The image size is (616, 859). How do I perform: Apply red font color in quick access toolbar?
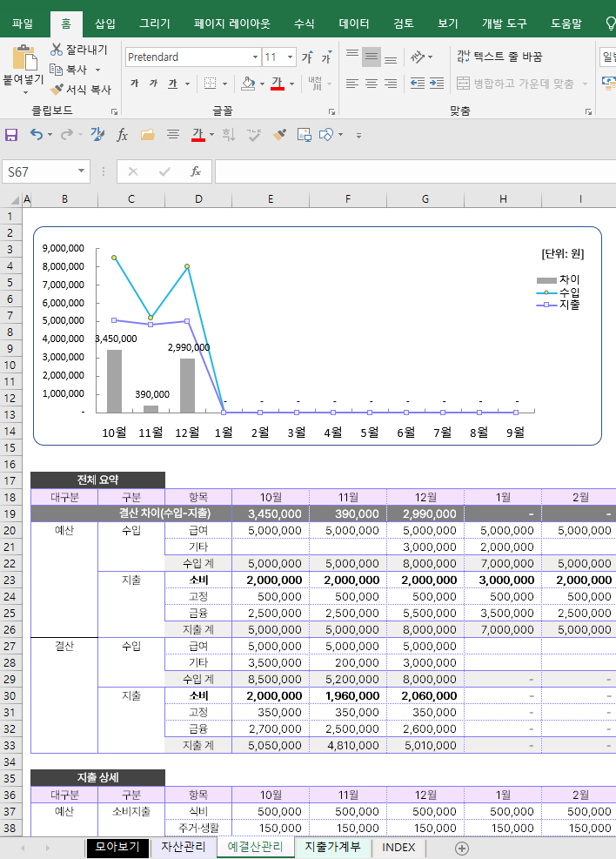coord(198,135)
